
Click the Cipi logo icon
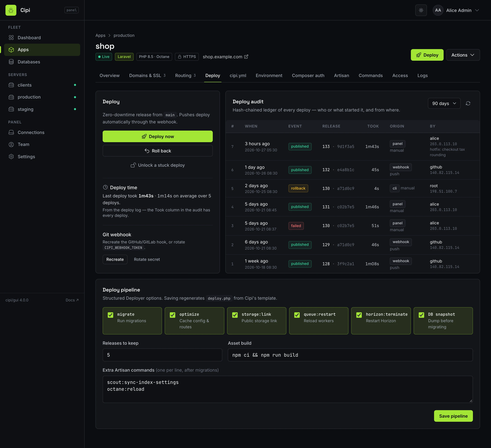pyautogui.click(x=11, y=10)
